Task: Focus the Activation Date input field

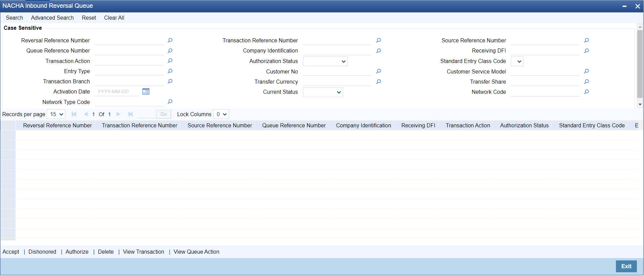Action: [x=117, y=92]
